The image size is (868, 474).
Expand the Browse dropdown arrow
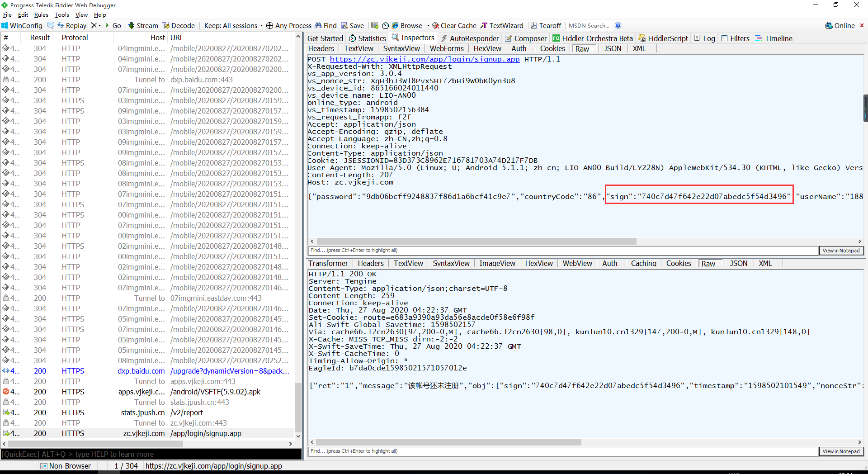pyautogui.click(x=428, y=25)
